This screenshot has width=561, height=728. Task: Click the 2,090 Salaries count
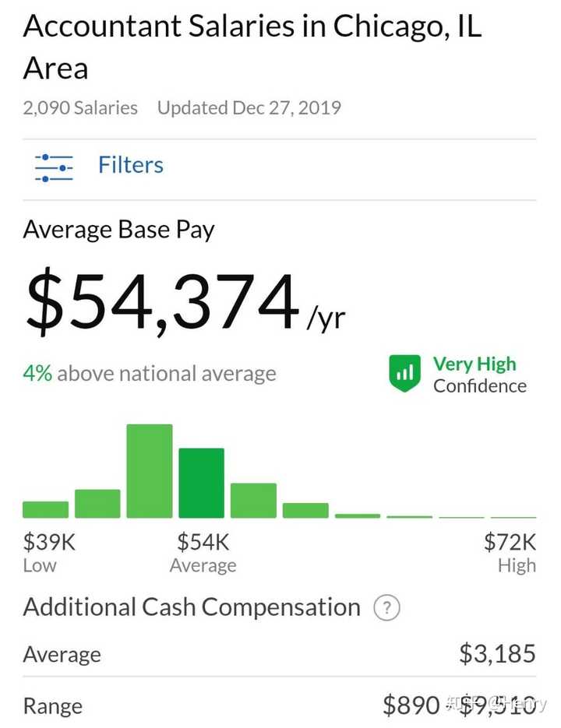click(x=80, y=107)
